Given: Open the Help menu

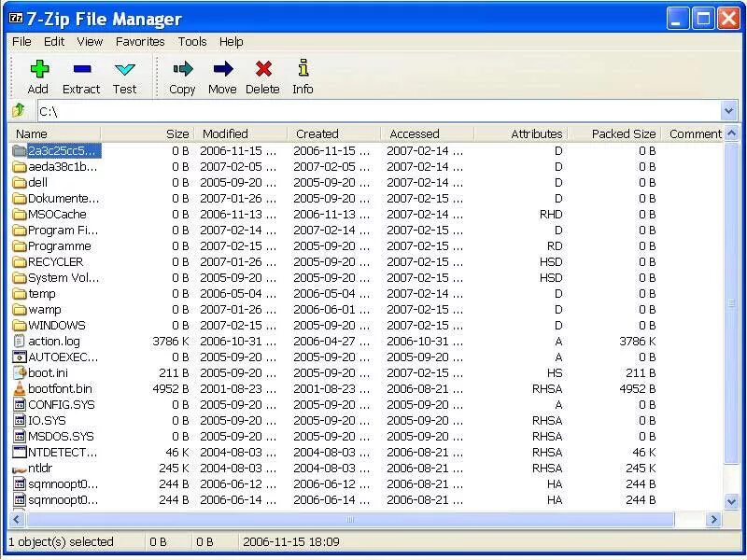Looking at the screenshot, I should pos(231,42).
